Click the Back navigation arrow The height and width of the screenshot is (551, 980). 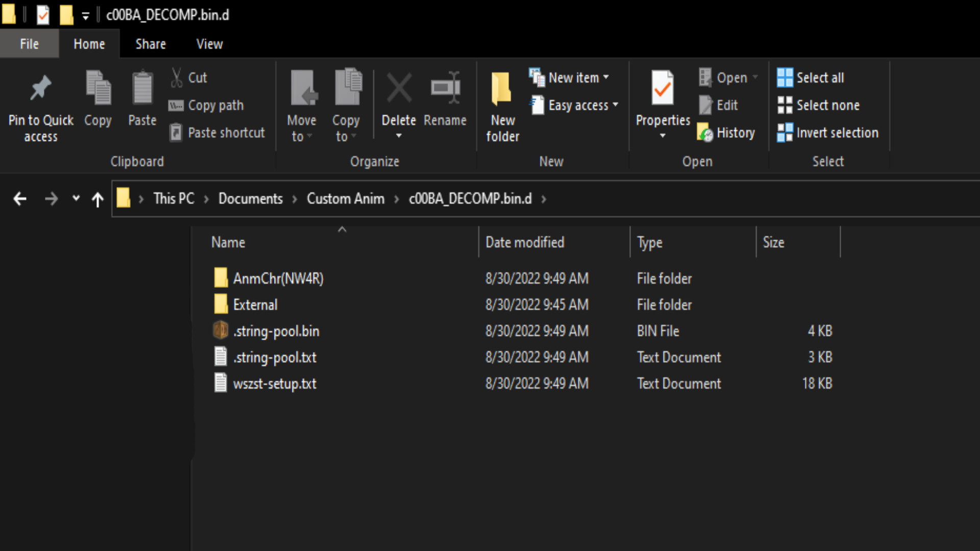tap(19, 198)
